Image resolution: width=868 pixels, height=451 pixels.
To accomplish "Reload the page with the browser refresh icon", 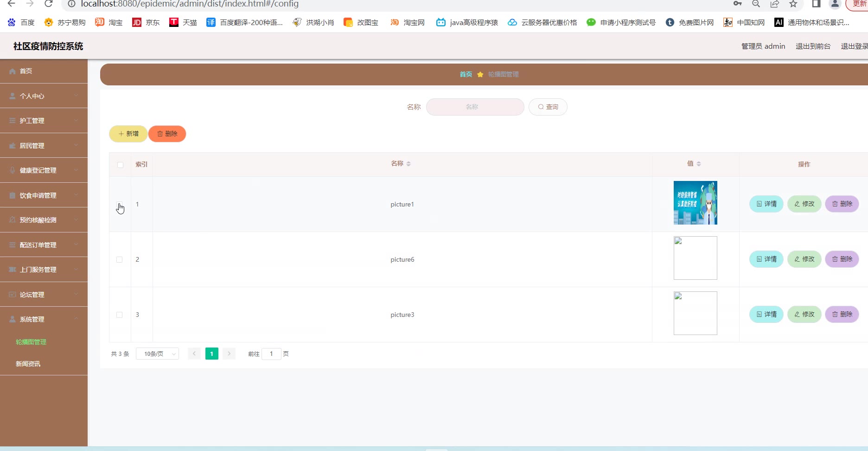I will 48,4.
